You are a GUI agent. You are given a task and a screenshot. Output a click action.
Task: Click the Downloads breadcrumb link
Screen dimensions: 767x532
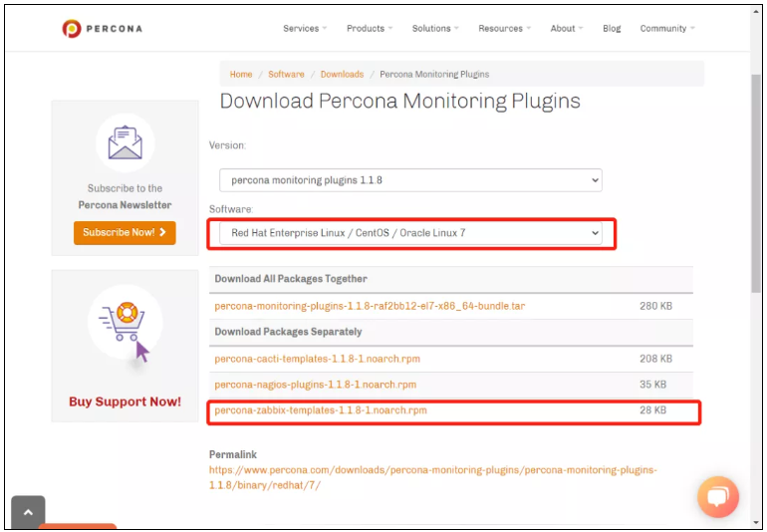pyautogui.click(x=342, y=75)
